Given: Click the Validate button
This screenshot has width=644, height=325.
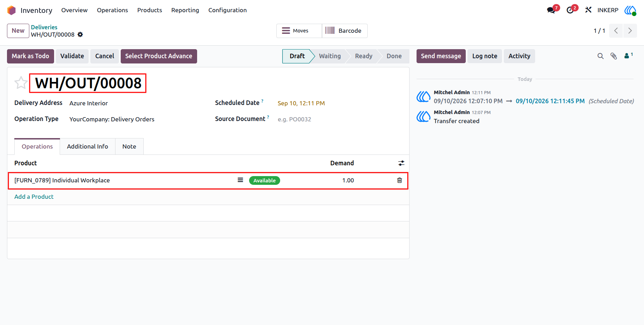Looking at the screenshot, I should (x=72, y=56).
